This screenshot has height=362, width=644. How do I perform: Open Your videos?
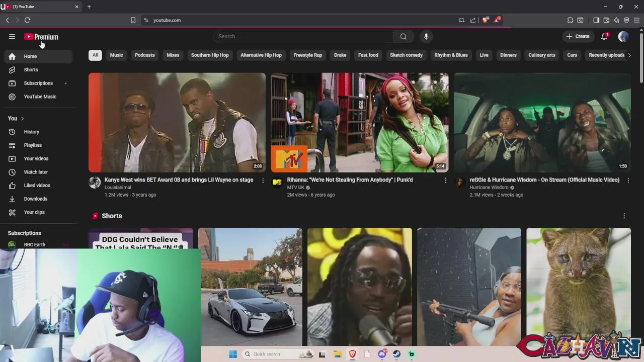[x=38, y=158]
